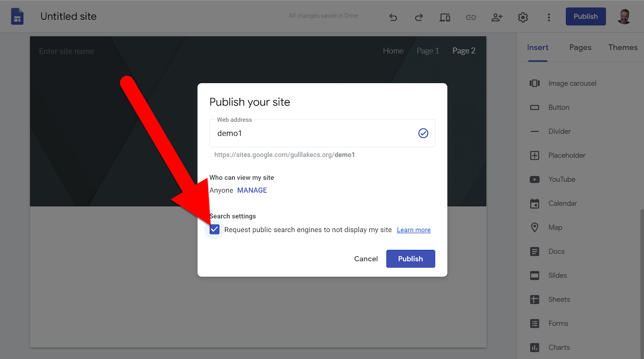This screenshot has height=359, width=644.
Task: Click the Docs insert icon
Action: (x=535, y=251)
